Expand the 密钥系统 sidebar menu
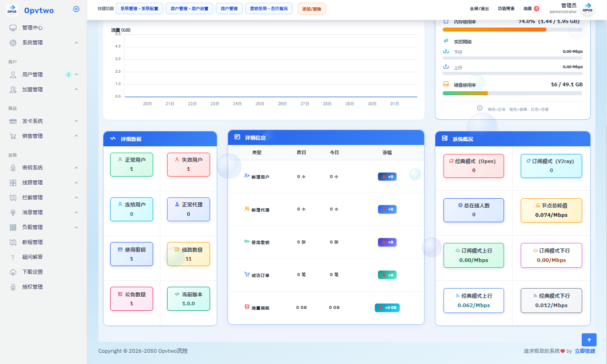This screenshot has width=607, height=364. coord(43,168)
